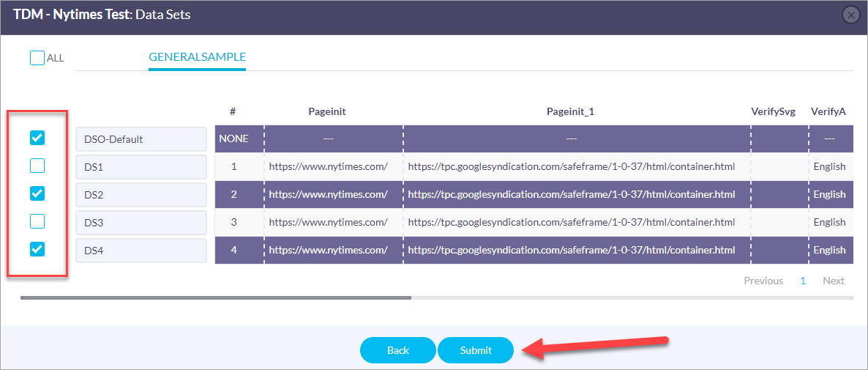The width and height of the screenshot is (868, 370).
Task: Go to the Next page
Action: click(x=833, y=281)
